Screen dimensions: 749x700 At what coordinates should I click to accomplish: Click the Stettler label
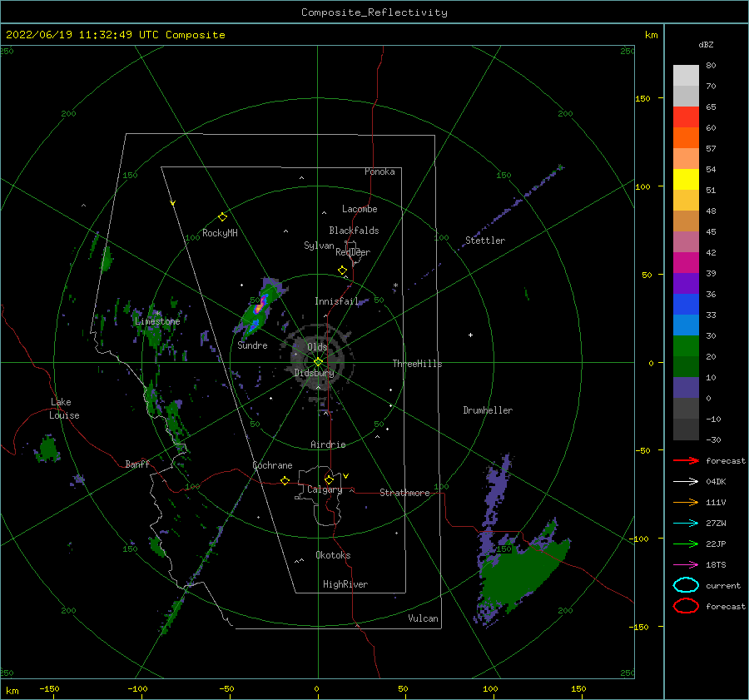[x=485, y=241]
